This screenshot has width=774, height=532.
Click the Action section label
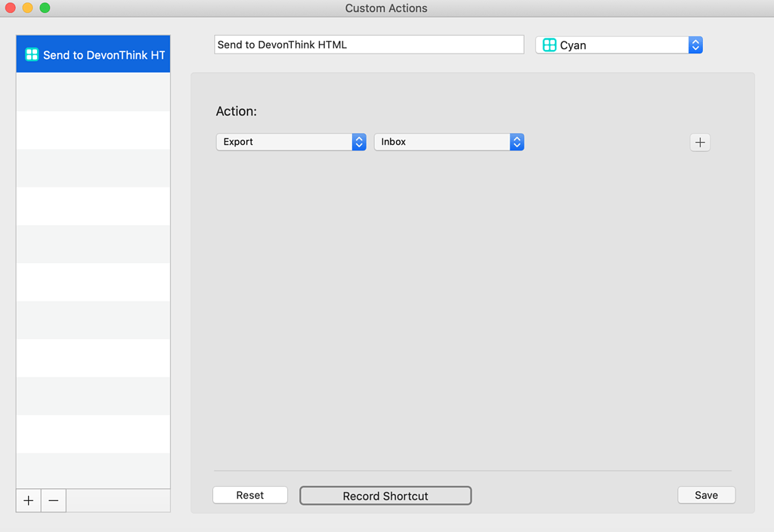click(x=237, y=111)
